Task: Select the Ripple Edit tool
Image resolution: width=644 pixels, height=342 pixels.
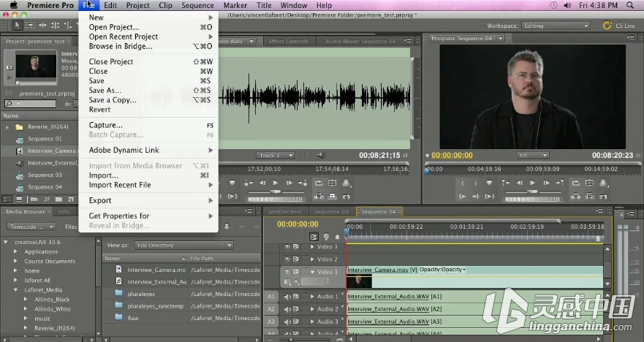Action: [x=42, y=25]
